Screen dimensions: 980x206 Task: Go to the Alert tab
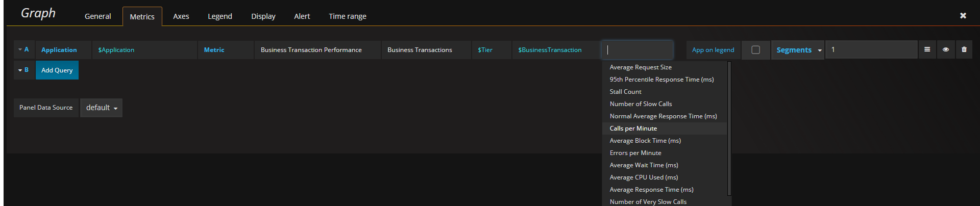pos(302,16)
